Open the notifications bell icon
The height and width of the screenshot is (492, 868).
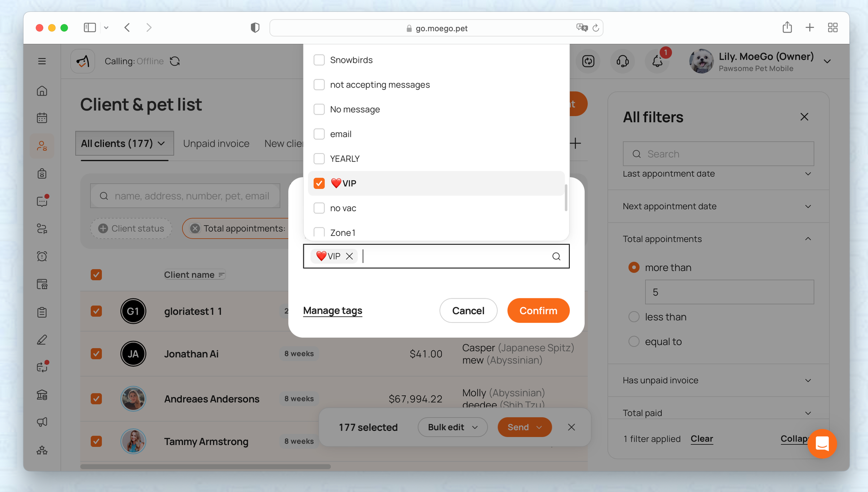(657, 61)
